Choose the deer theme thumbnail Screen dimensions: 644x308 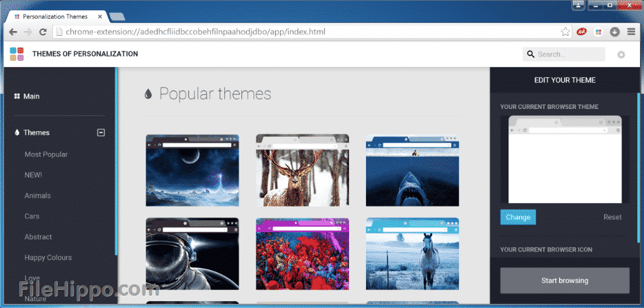coord(302,171)
